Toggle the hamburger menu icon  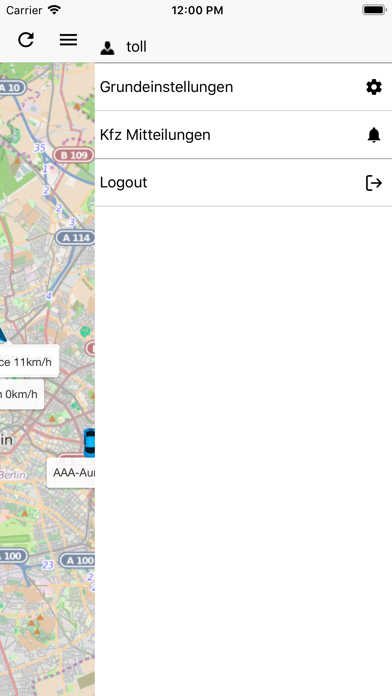pos(68,40)
